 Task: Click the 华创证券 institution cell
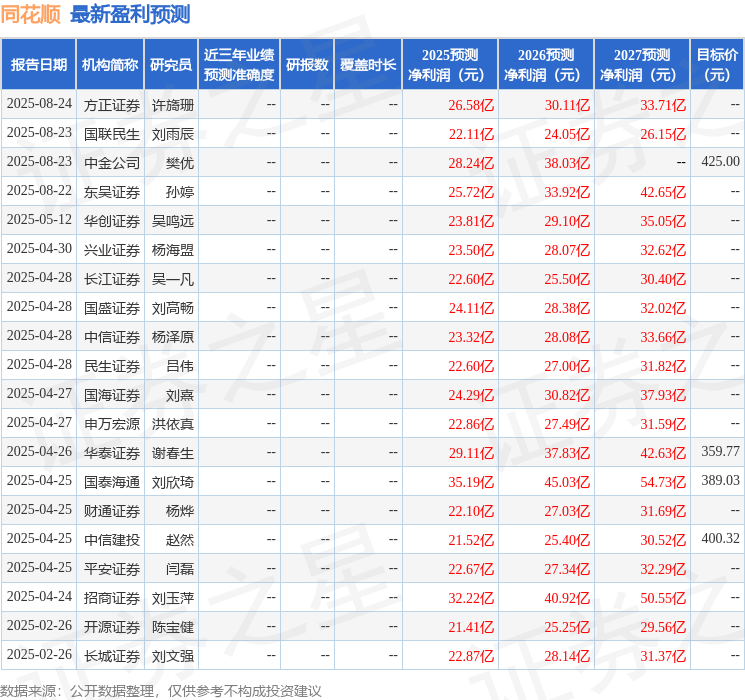(112, 221)
